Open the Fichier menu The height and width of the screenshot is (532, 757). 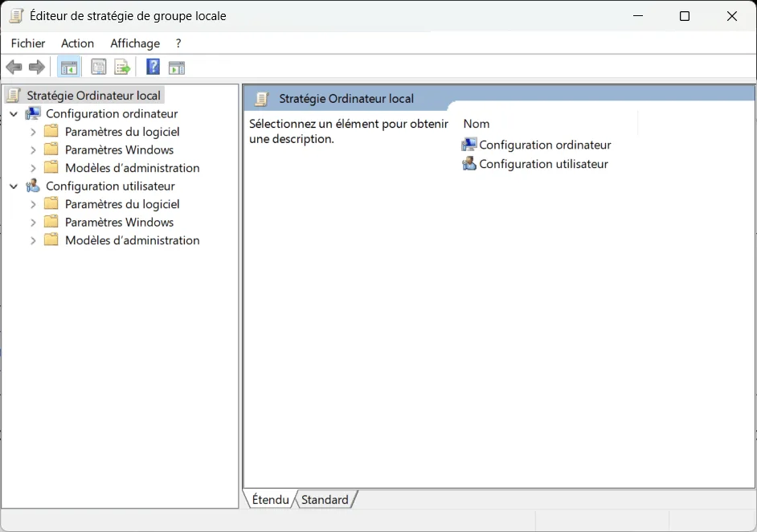point(28,43)
